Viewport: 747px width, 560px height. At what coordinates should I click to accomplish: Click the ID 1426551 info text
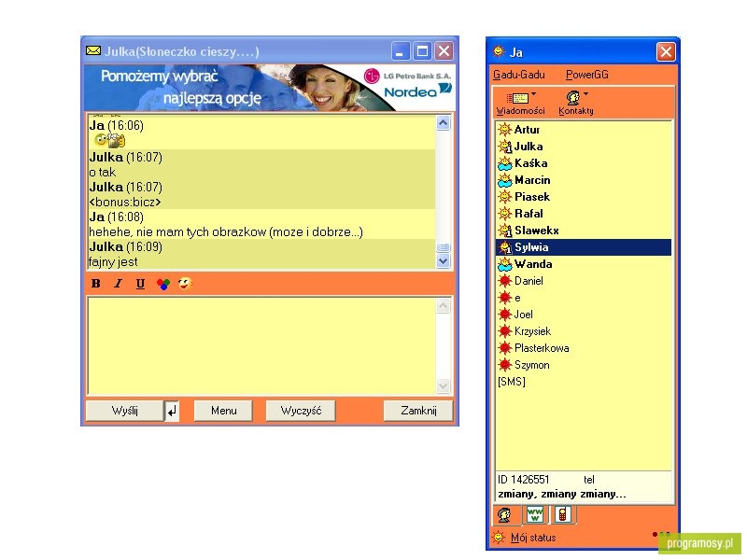pyautogui.click(x=524, y=480)
